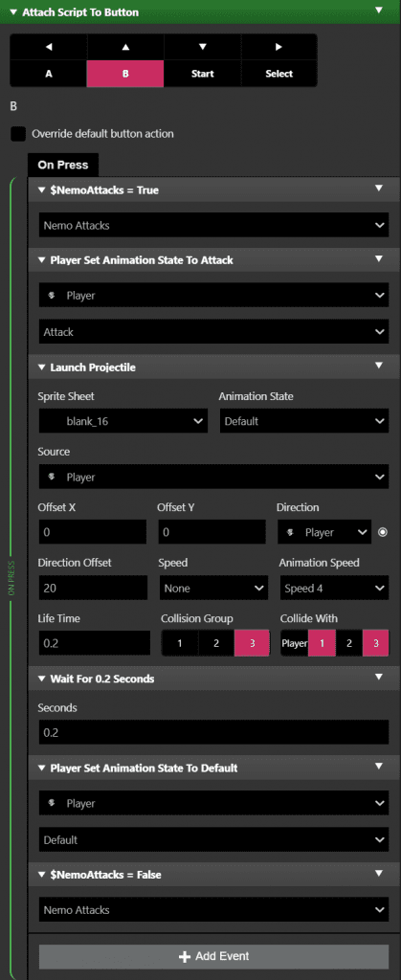
Task: Select the right arrow d-pad button
Action: pyautogui.click(x=278, y=47)
